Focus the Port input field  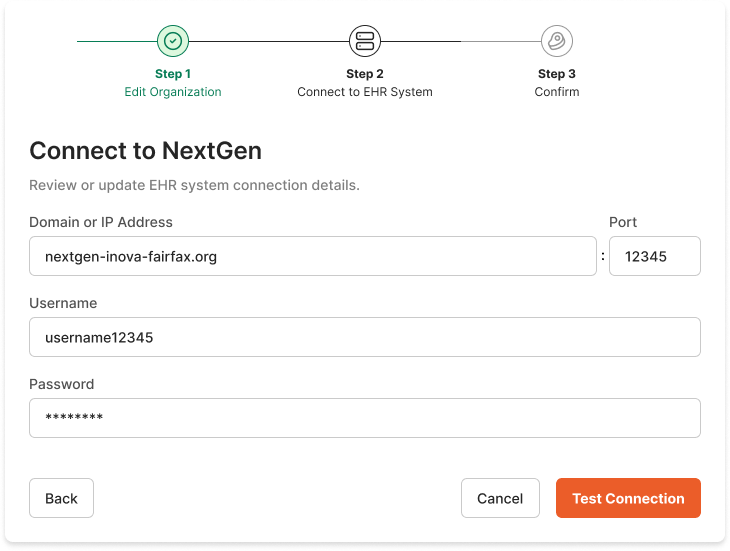coord(655,256)
